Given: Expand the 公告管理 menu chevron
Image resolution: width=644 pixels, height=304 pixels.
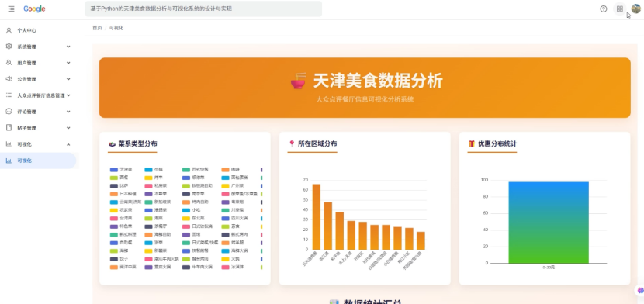Looking at the screenshot, I should pos(68,79).
